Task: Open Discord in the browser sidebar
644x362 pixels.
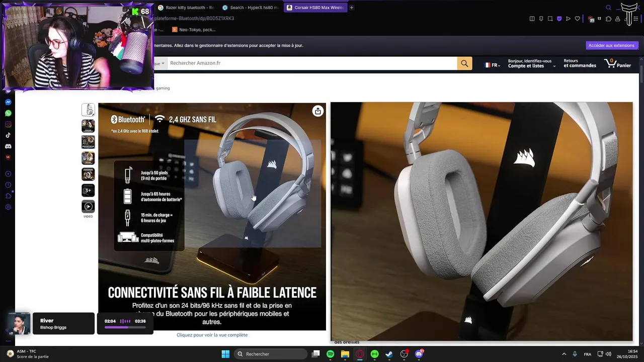Action: point(8,146)
